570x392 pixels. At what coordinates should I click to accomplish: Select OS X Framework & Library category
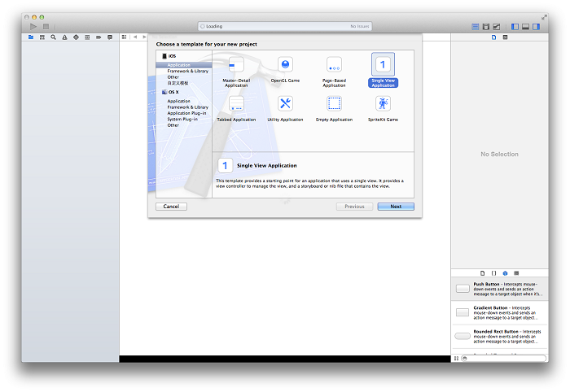183,107
